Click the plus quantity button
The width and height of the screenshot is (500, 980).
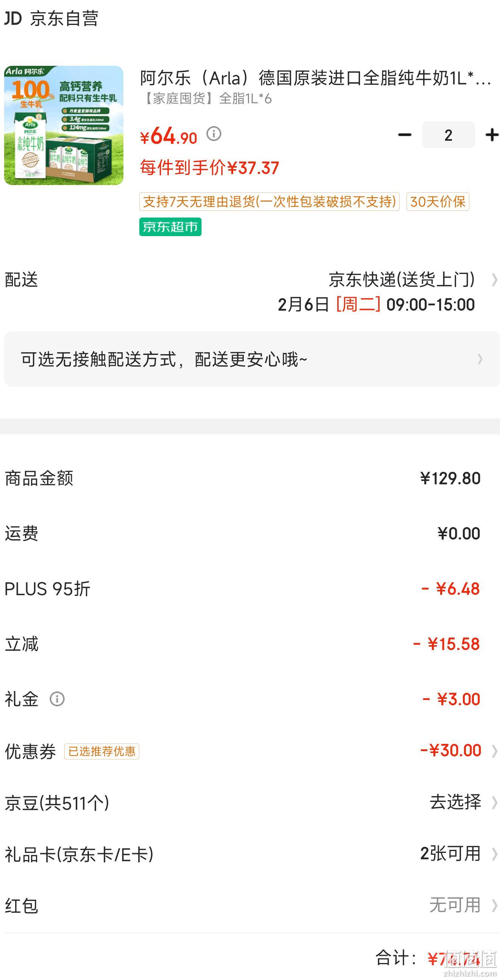[x=492, y=135]
